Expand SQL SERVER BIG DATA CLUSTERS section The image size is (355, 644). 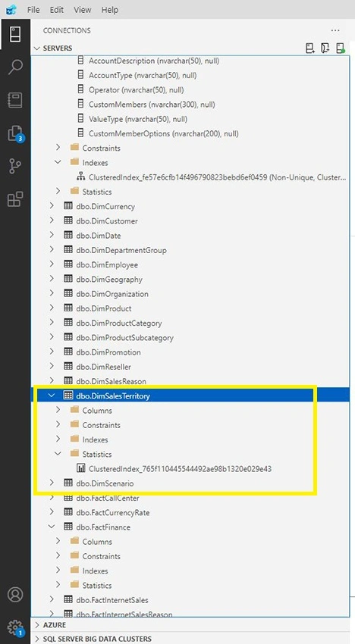coord(37,639)
